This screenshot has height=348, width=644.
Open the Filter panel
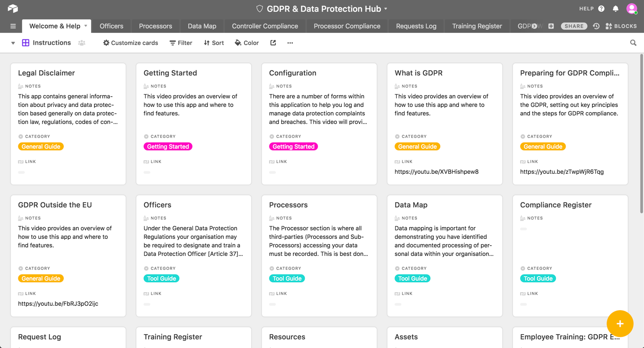[181, 43]
